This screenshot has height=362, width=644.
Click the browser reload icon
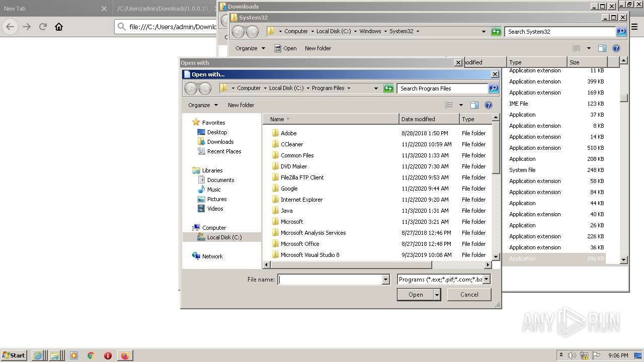coord(43,27)
